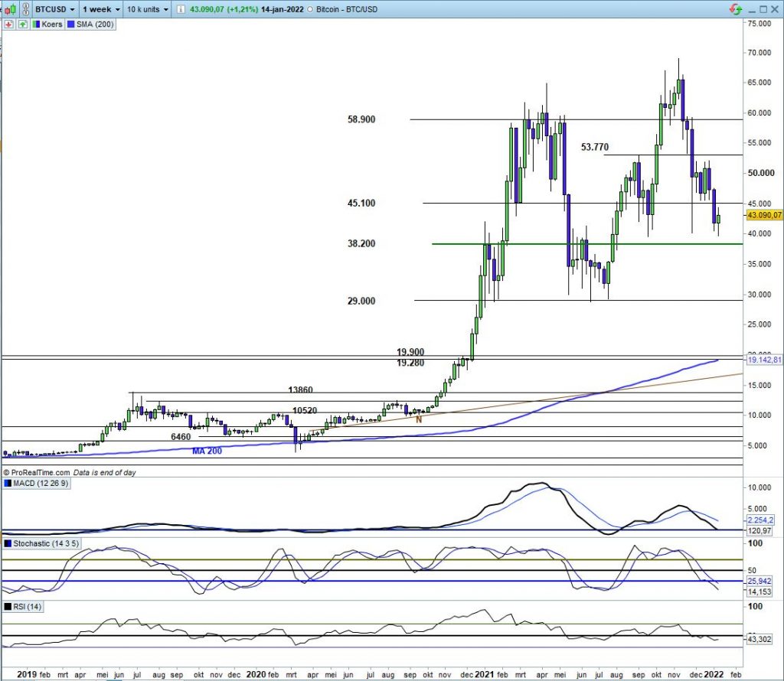
Task: Click the green up-arrow panel icon
Action: tap(23, 24)
